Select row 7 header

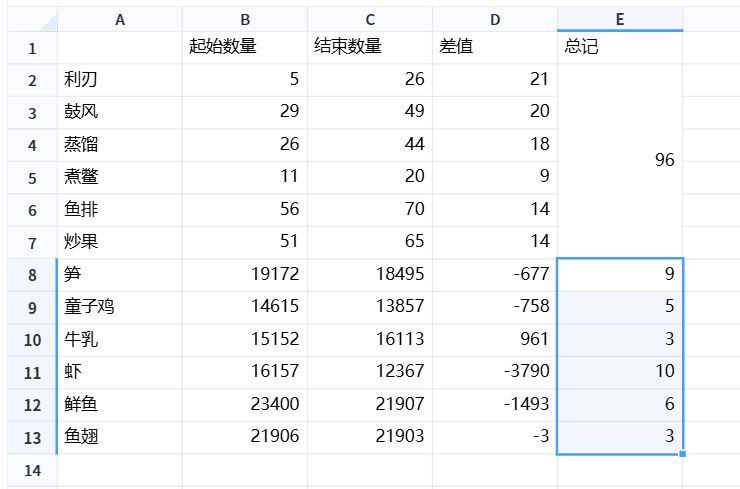32,243
